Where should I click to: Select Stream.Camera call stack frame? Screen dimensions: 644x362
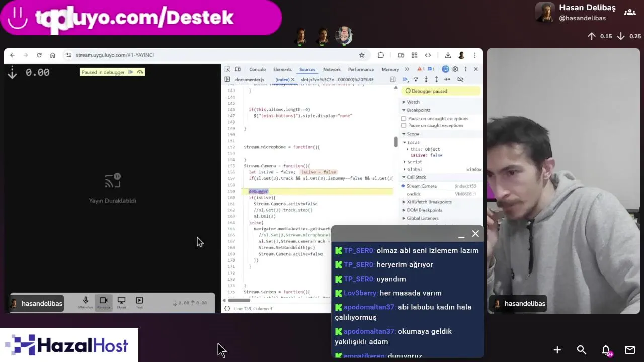point(441,186)
